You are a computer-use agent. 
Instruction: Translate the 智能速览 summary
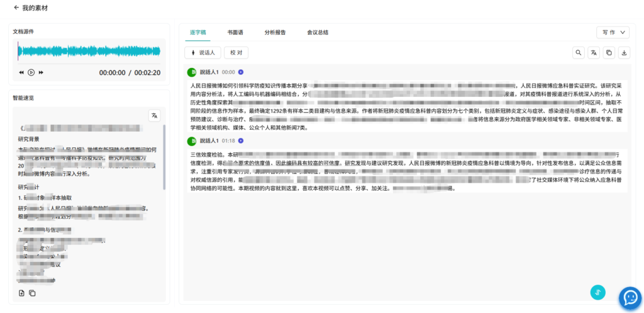click(x=155, y=115)
